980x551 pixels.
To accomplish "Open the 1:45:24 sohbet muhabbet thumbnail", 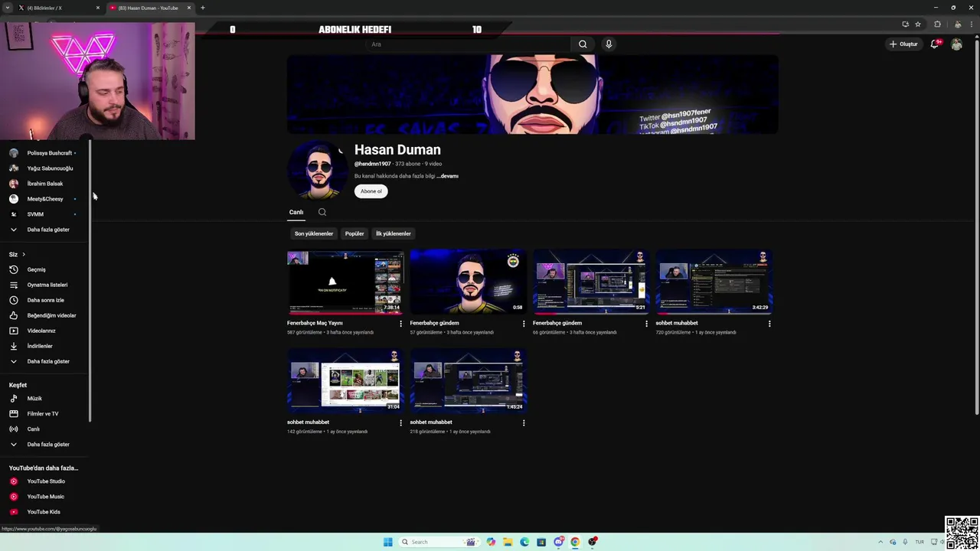I will pyautogui.click(x=469, y=381).
